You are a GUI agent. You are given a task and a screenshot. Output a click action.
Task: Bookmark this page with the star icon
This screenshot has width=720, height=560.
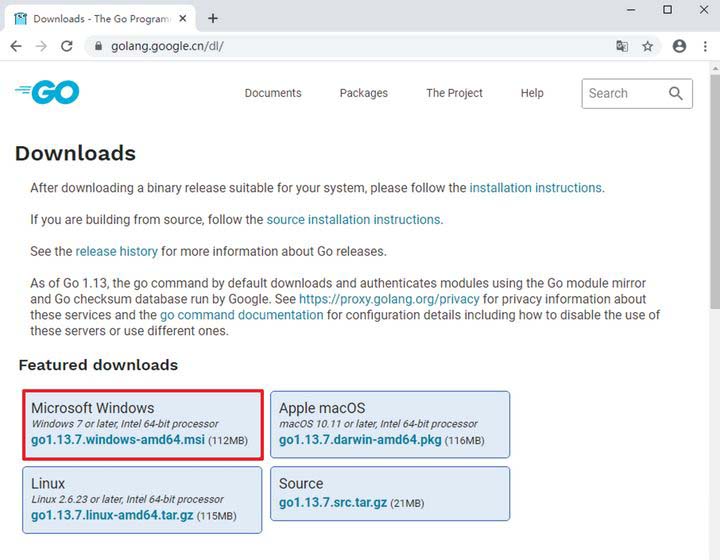click(x=647, y=46)
